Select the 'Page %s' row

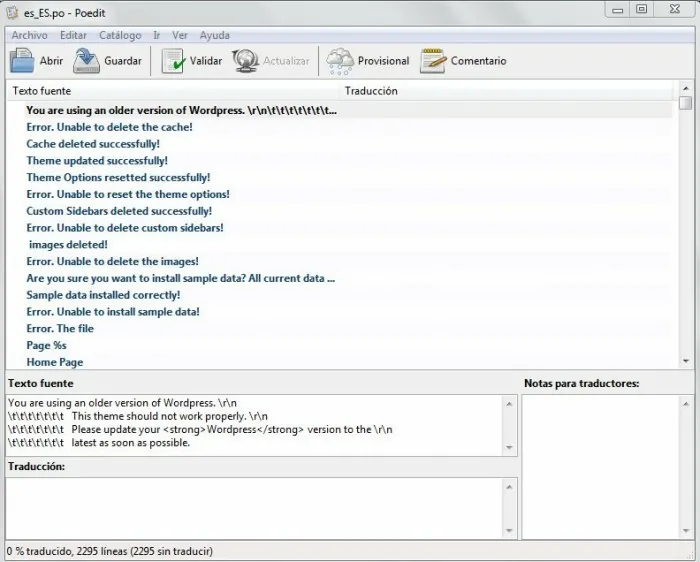339,346
